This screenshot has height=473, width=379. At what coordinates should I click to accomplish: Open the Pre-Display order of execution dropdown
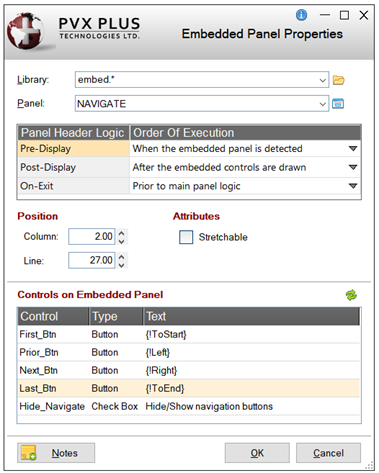353,149
